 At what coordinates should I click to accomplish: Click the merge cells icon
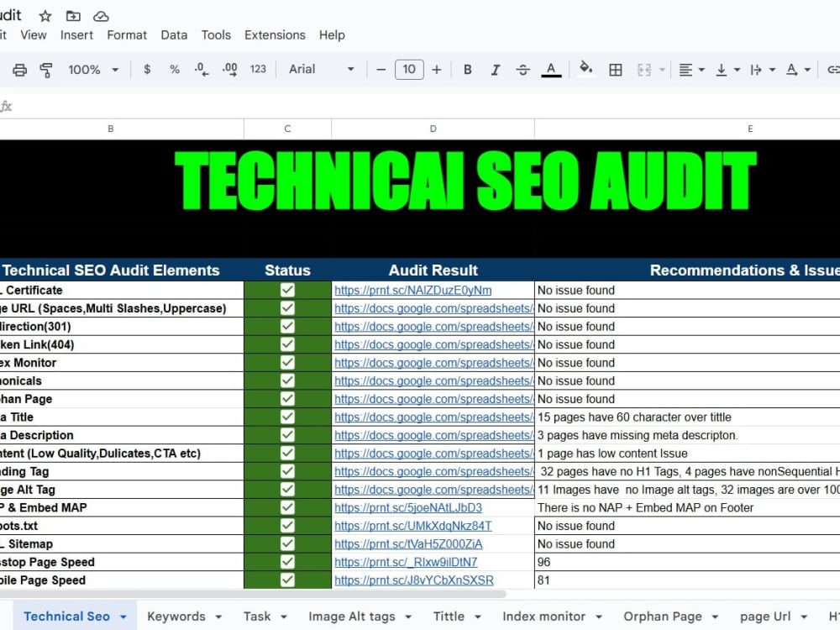644,70
